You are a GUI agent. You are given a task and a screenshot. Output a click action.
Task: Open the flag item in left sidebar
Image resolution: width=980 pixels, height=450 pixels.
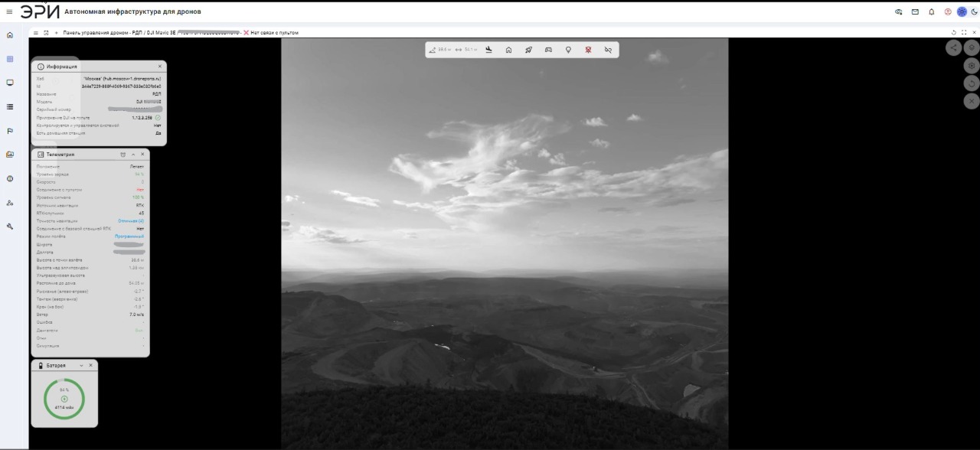(10, 131)
